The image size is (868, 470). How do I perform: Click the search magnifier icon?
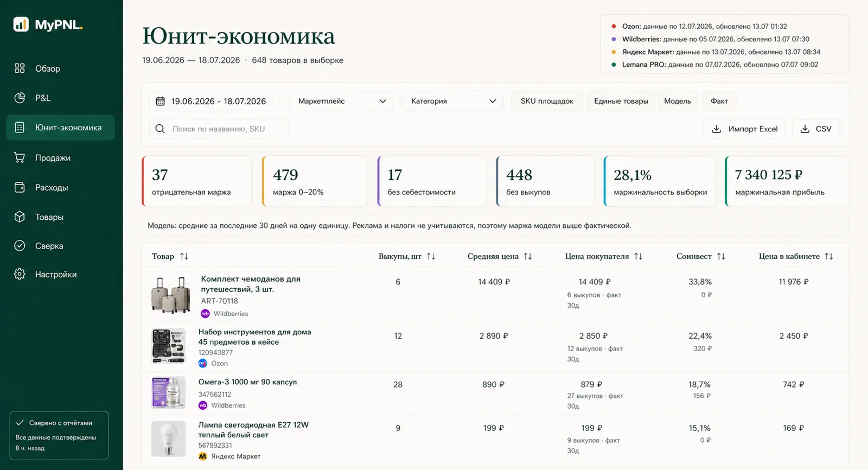[x=160, y=129]
